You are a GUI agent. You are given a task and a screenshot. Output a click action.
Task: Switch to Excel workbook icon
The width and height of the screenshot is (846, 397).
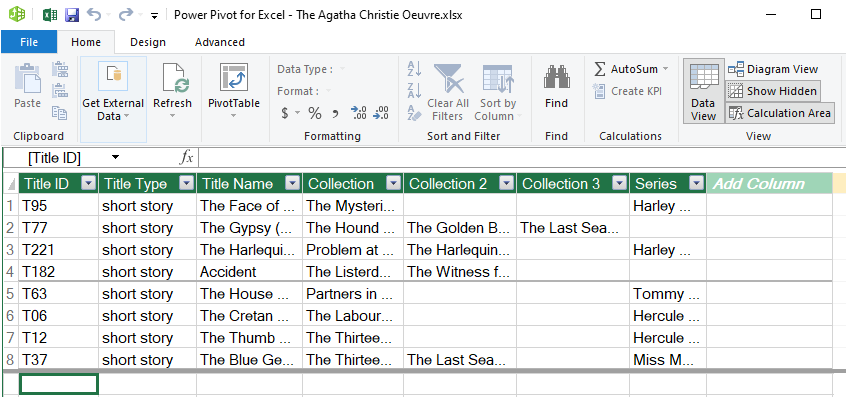tap(50, 15)
